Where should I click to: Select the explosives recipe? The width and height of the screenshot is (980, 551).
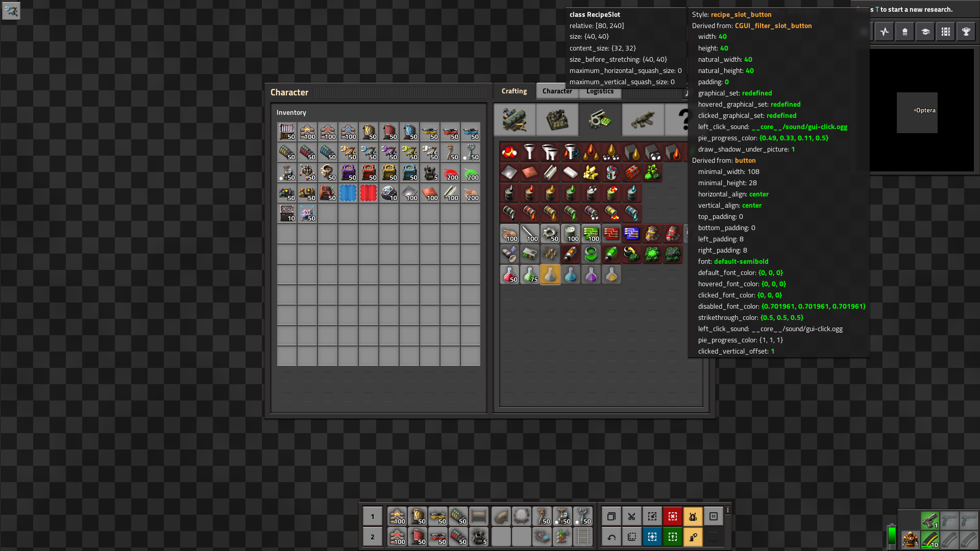(632, 172)
